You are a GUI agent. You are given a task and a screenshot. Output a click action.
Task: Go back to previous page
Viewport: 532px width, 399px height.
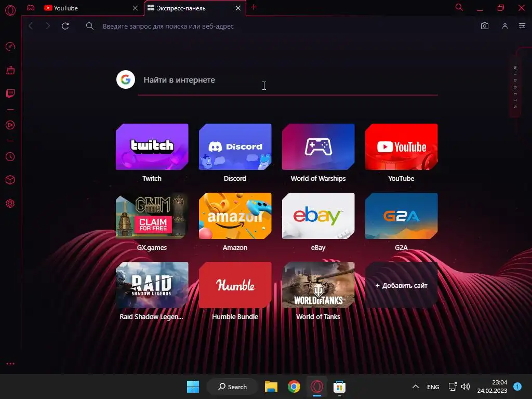point(31,26)
